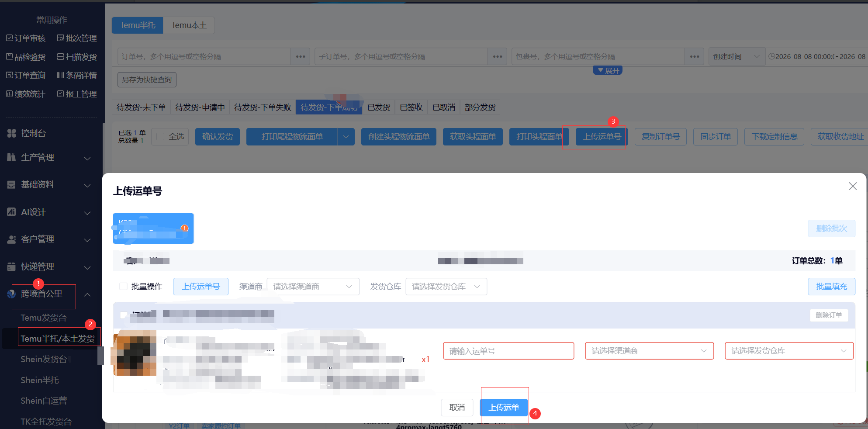Click the 生产管理 menu icon
The image size is (868, 429).
tap(11, 157)
